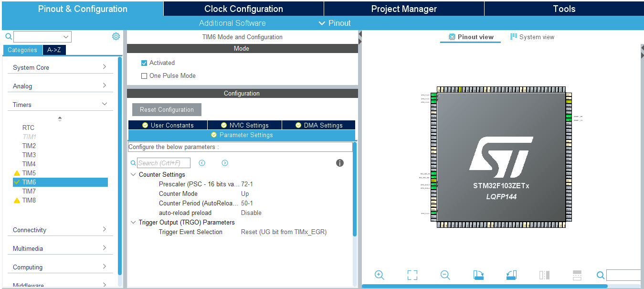Screen dimensions: 644x289
Task: Click the parameter list vertical scrollbar
Action: (x=355, y=189)
